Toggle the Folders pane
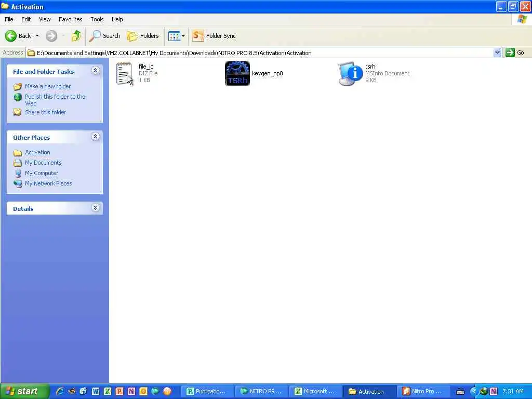The width and height of the screenshot is (532, 399). point(143,36)
